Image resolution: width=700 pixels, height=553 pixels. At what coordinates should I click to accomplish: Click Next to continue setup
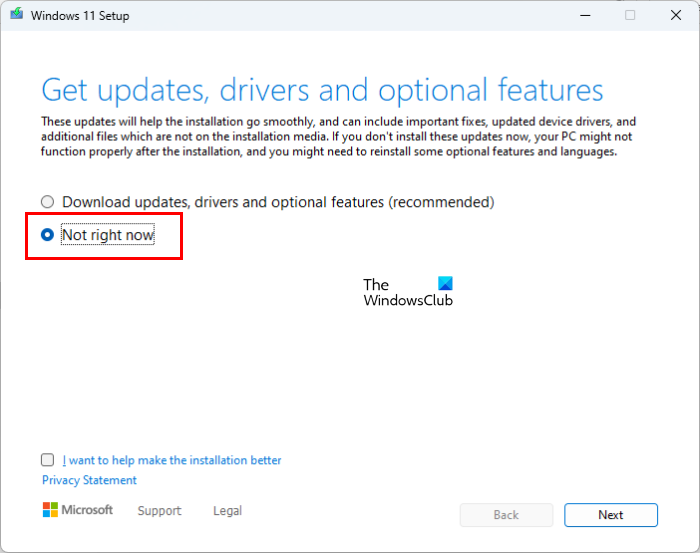[x=611, y=515]
